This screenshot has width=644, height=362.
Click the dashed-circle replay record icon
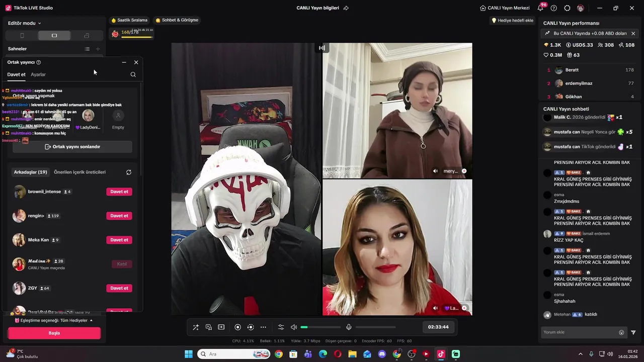[250, 327]
